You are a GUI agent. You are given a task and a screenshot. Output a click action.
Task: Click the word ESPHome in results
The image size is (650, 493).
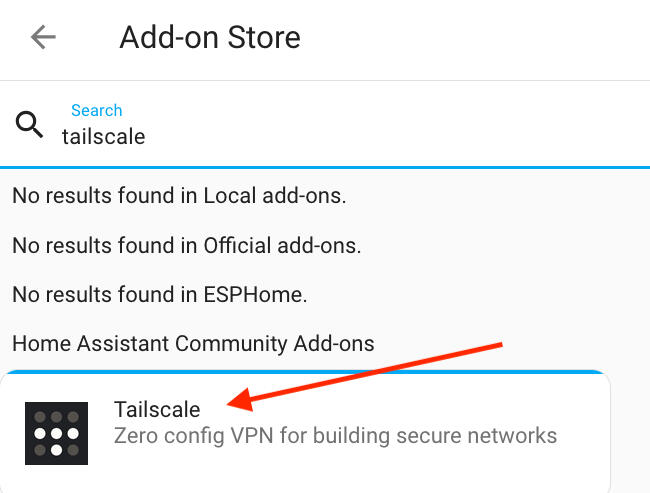tap(264, 294)
